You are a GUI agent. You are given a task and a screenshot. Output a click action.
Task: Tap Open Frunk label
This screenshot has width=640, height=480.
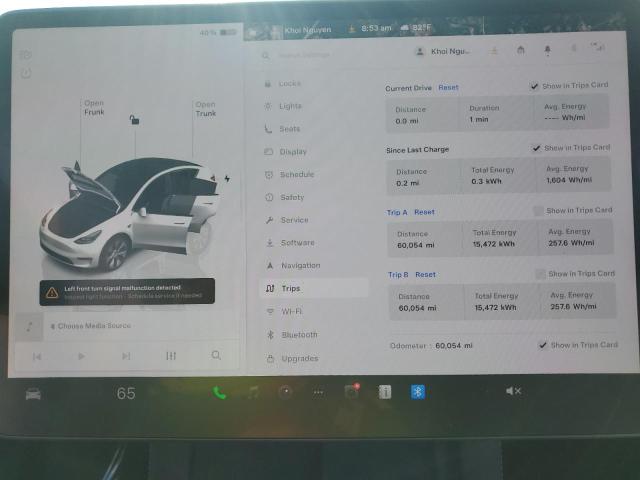tap(94, 108)
